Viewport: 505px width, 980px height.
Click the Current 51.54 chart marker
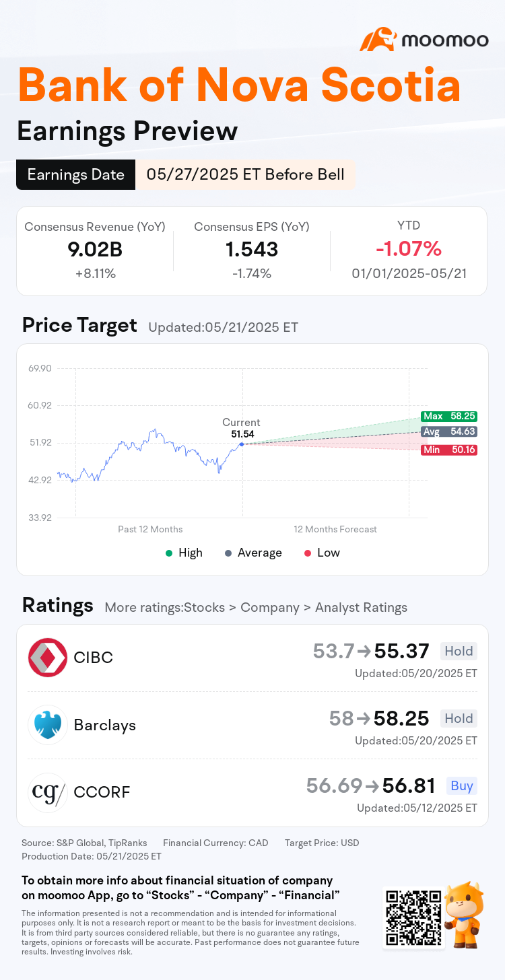(x=242, y=444)
